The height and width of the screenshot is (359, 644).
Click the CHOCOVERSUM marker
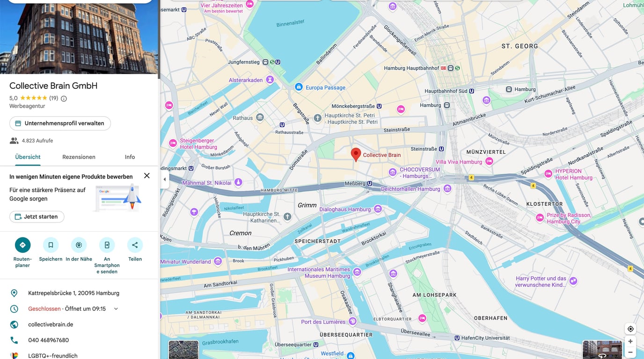click(x=393, y=172)
